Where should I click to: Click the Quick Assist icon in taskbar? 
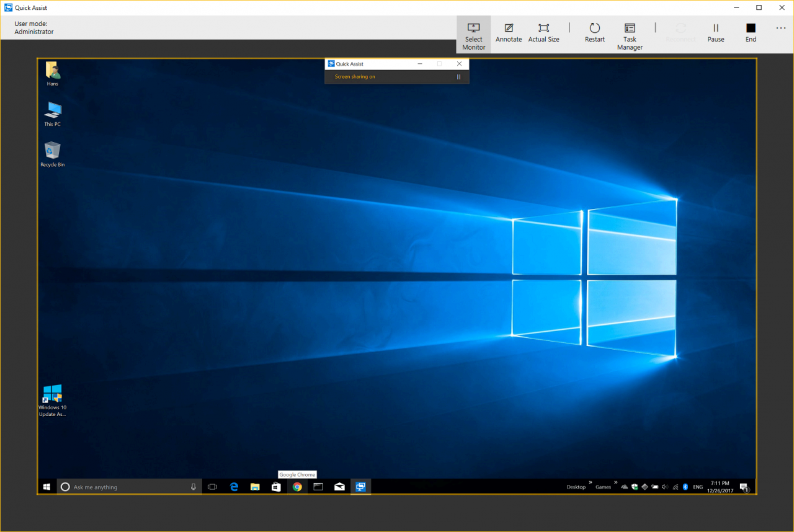coord(360,487)
